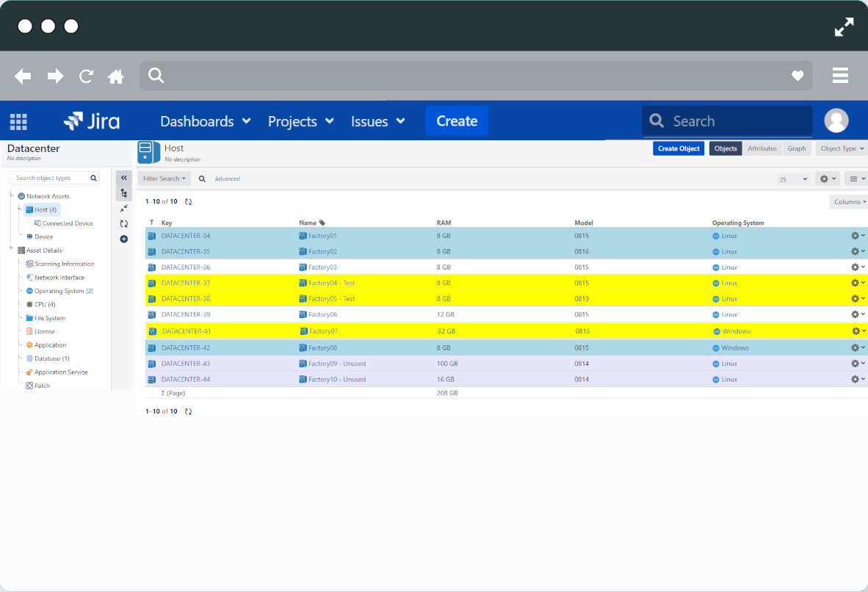This screenshot has width=868, height=592.
Task: Open the Issues dropdown menu
Action: click(x=377, y=121)
